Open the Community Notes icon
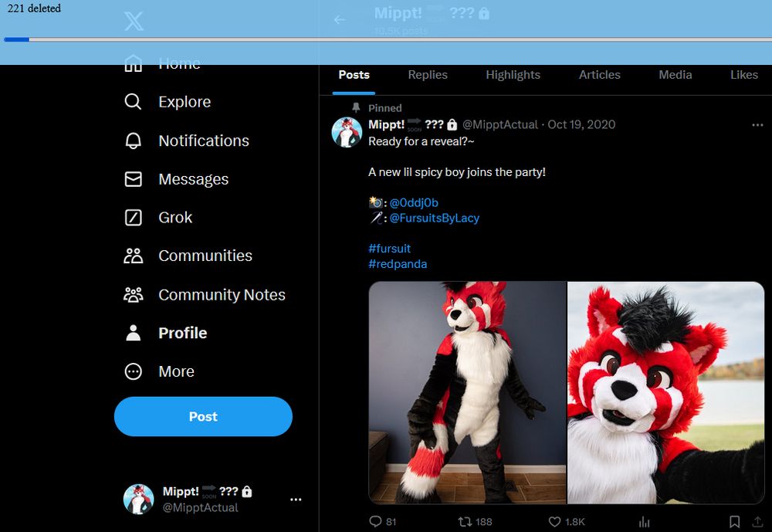 [133, 295]
